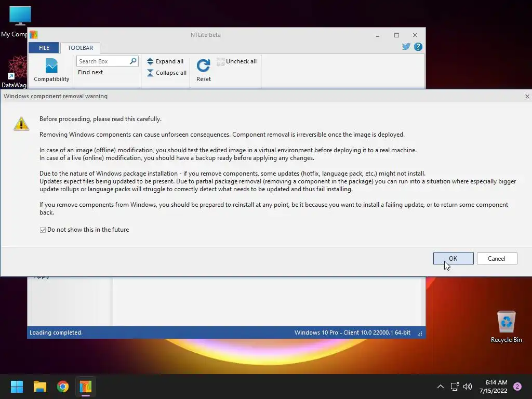Open the notification badge showing 2
The image size is (532, 399).
tap(517, 387)
